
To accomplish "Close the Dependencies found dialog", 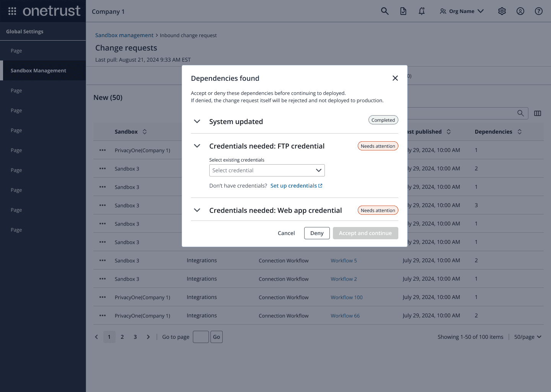I will click(x=395, y=78).
